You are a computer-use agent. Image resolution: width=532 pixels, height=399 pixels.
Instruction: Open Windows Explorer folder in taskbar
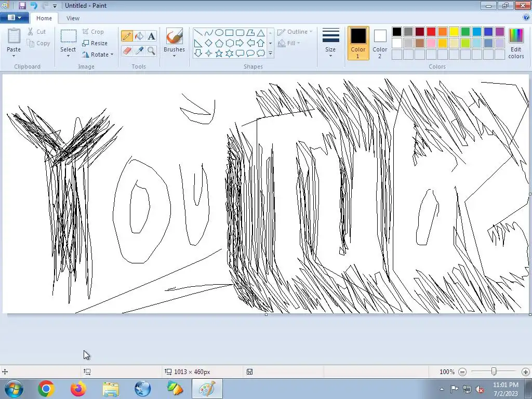pyautogui.click(x=111, y=389)
